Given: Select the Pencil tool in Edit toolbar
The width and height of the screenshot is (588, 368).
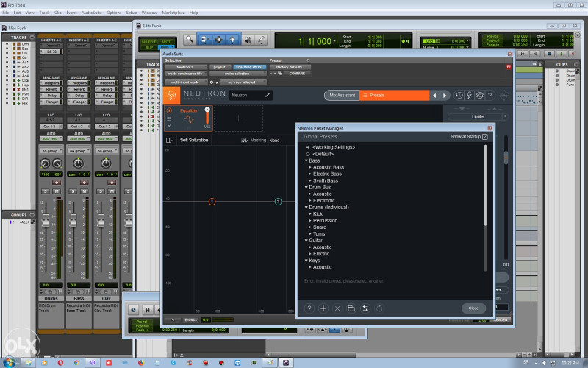Looking at the screenshot, I should (x=261, y=40).
